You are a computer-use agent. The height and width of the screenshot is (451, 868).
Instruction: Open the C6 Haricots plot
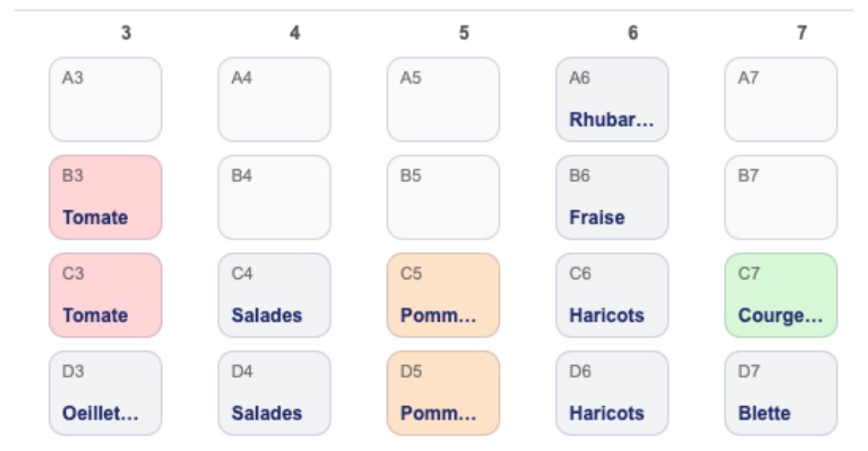pos(612,295)
